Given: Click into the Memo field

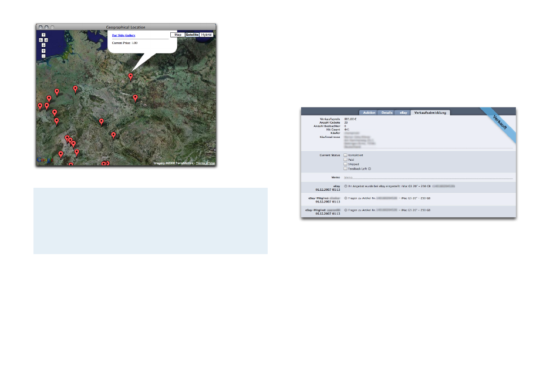Looking at the screenshot, I should (428, 177).
